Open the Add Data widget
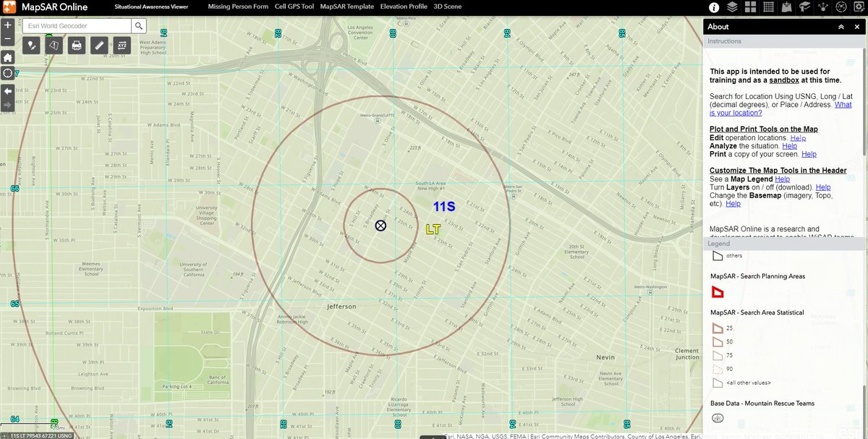The height and width of the screenshot is (439, 868). (786, 7)
